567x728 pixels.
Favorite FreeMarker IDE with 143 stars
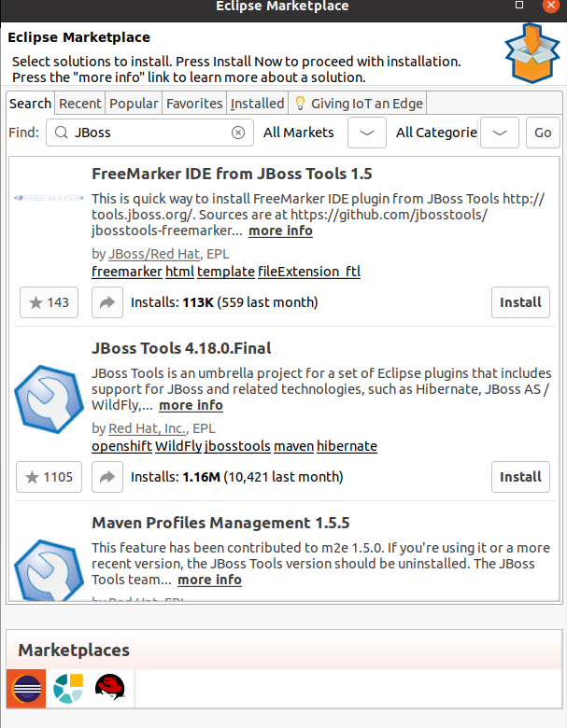click(50, 302)
